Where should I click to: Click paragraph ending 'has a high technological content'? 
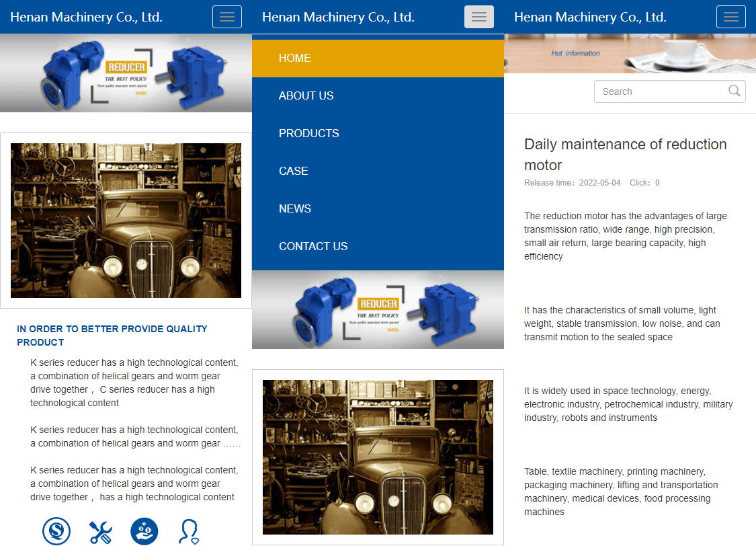click(134, 483)
